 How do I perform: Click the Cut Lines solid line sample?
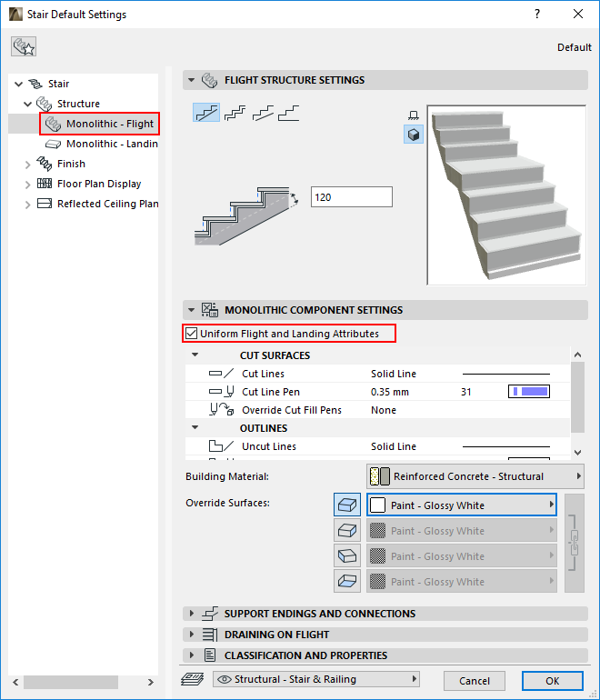tap(506, 374)
